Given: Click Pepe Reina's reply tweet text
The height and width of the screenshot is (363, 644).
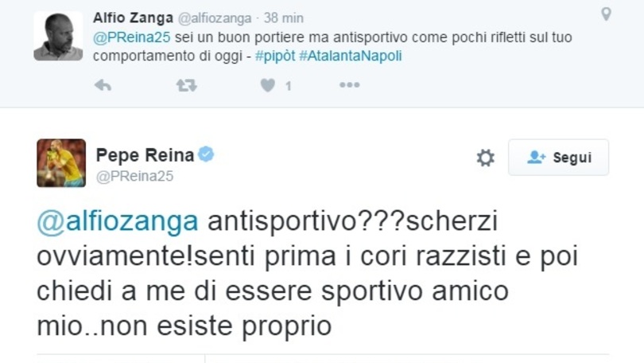Looking at the screenshot, I should coord(318,272).
